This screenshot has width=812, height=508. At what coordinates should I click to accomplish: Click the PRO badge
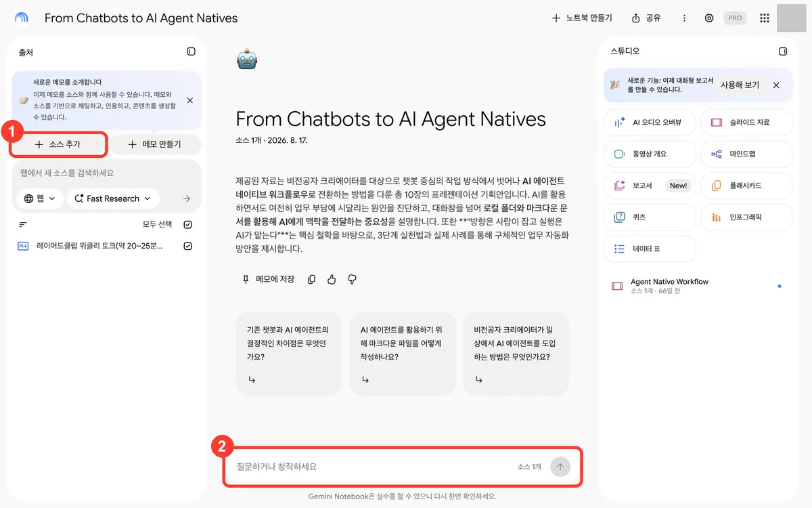tap(735, 18)
